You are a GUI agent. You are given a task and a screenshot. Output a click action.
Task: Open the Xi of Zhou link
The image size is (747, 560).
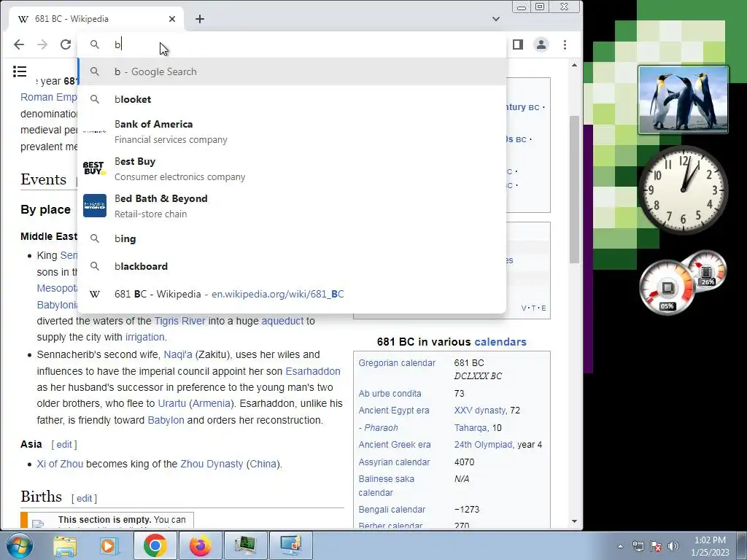[x=60, y=464]
